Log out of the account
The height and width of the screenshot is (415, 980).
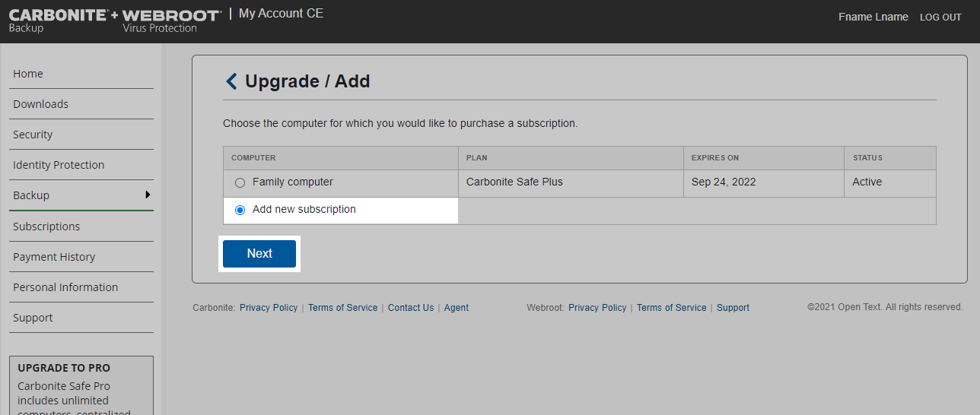pyautogui.click(x=940, y=17)
